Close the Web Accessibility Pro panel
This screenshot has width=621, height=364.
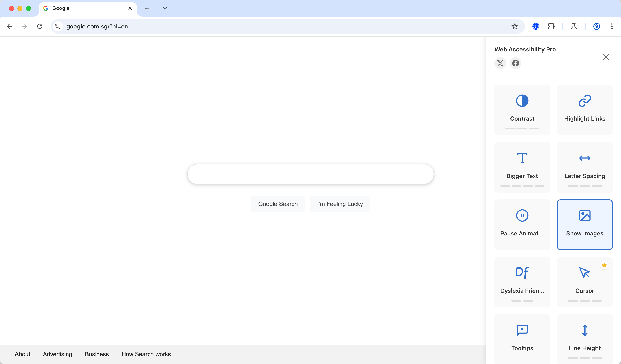606,57
